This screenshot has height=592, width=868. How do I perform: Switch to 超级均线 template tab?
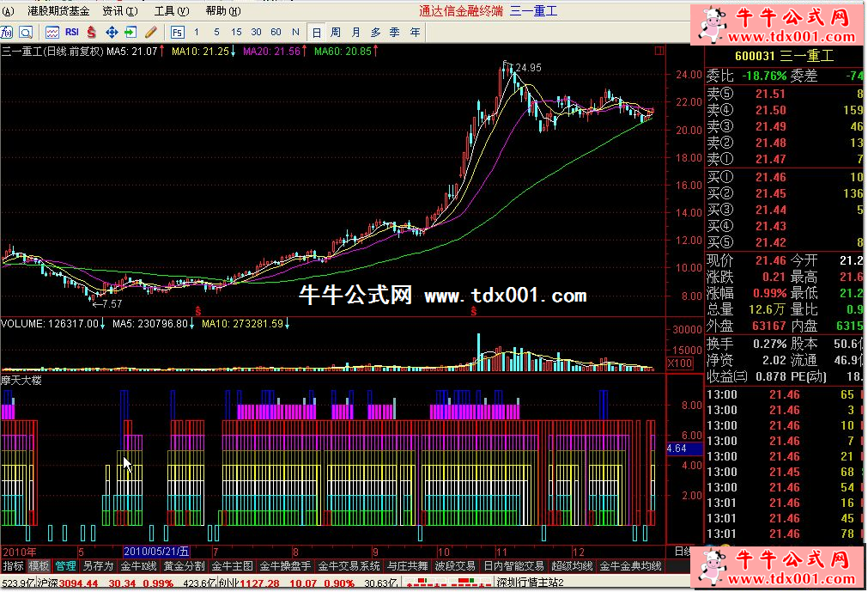coord(572,566)
